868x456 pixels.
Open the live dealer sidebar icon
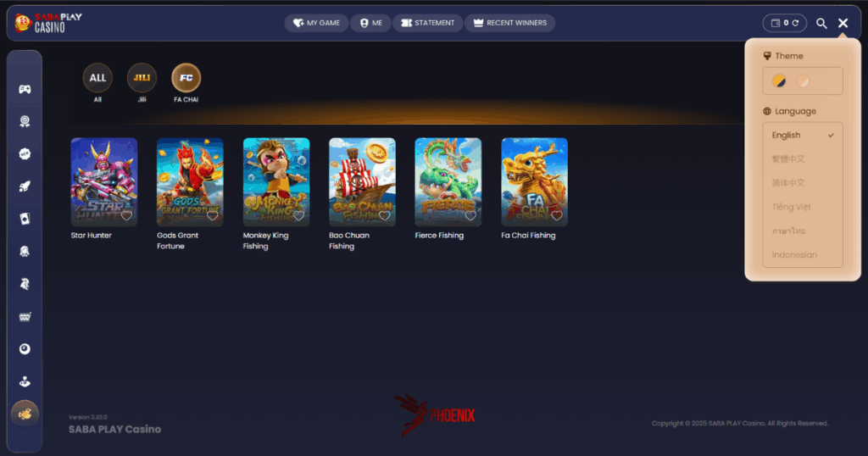25,251
